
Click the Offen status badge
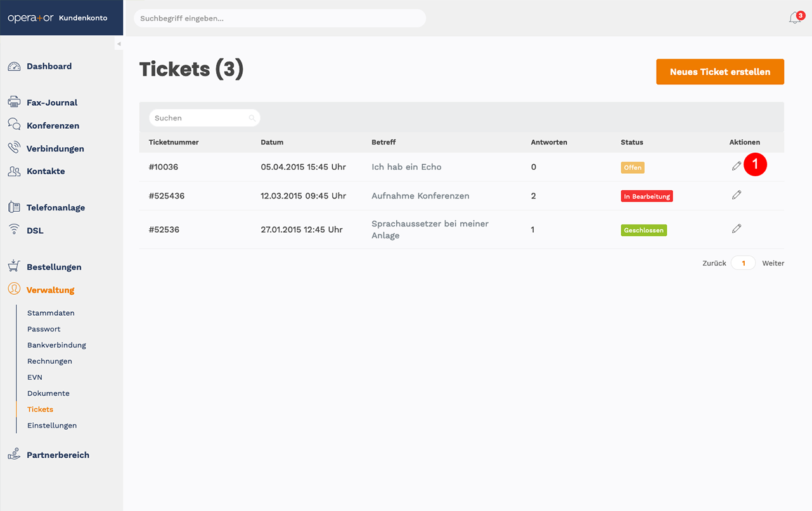point(633,167)
